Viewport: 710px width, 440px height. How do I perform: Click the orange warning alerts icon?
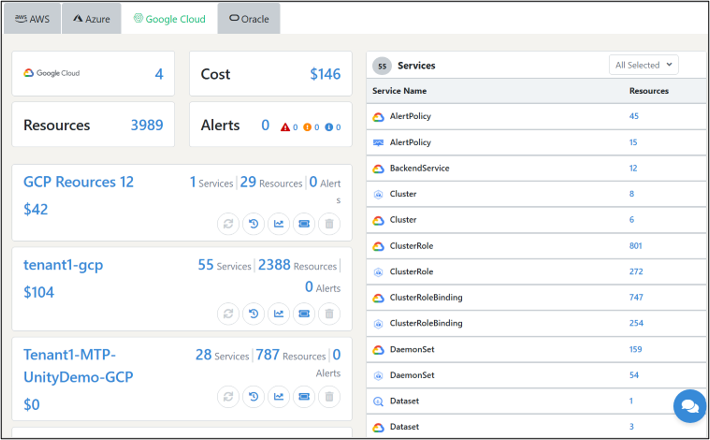coord(307,127)
